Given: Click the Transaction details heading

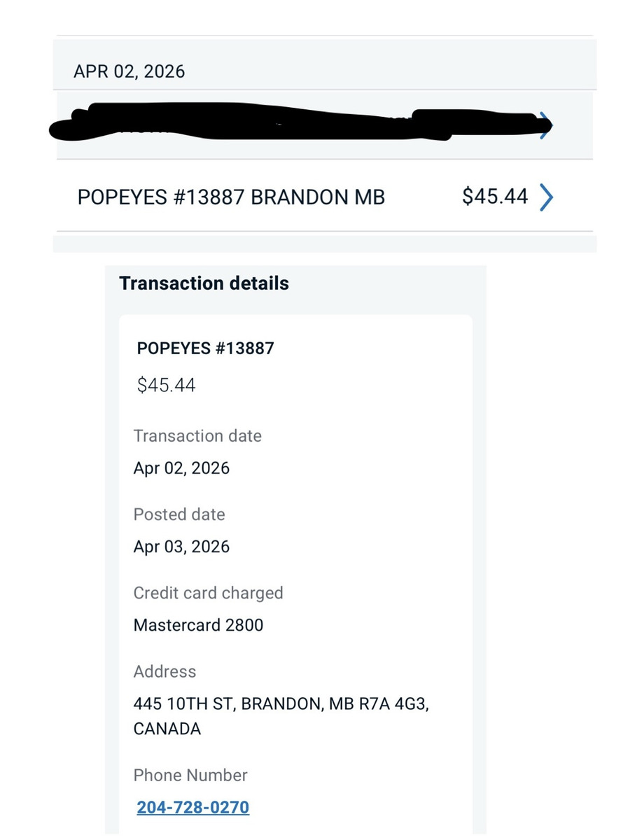Looking at the screenshot, I should point(204,283).
